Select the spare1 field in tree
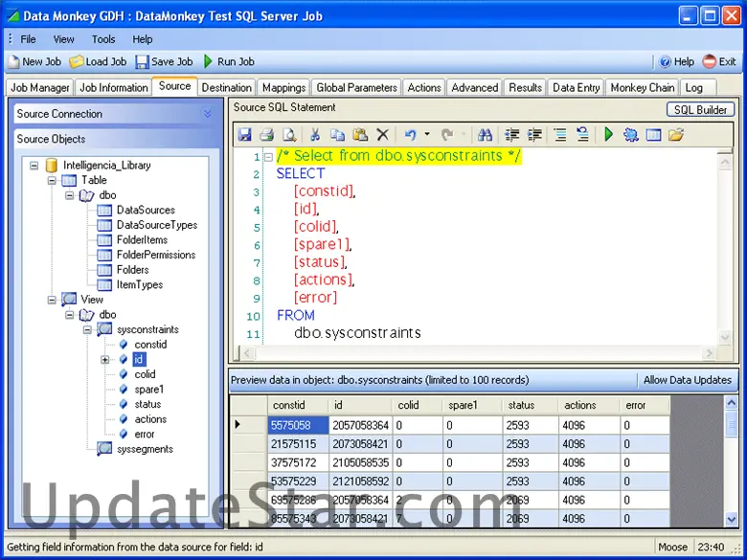Viewport: 747px width, 560px height. (x=149, y=389)
